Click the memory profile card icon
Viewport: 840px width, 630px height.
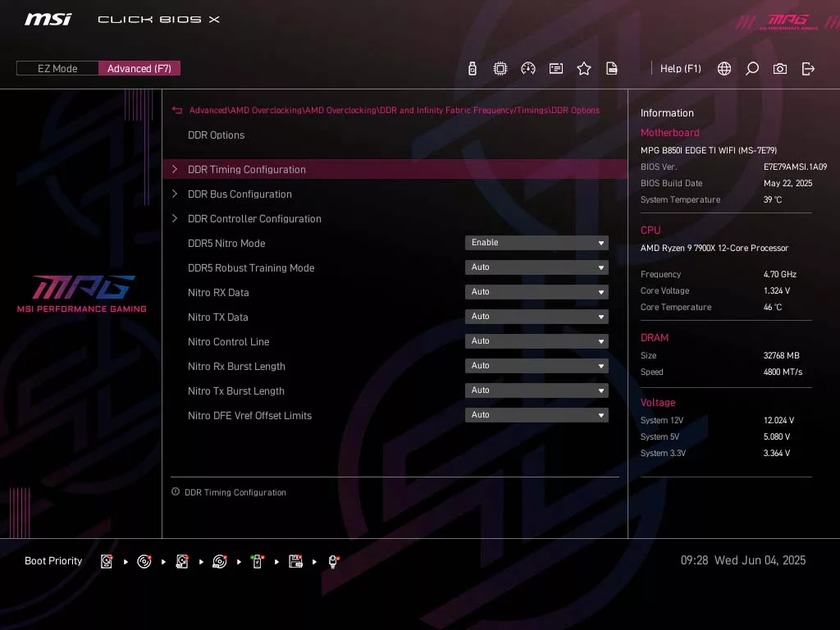(556, 69)
